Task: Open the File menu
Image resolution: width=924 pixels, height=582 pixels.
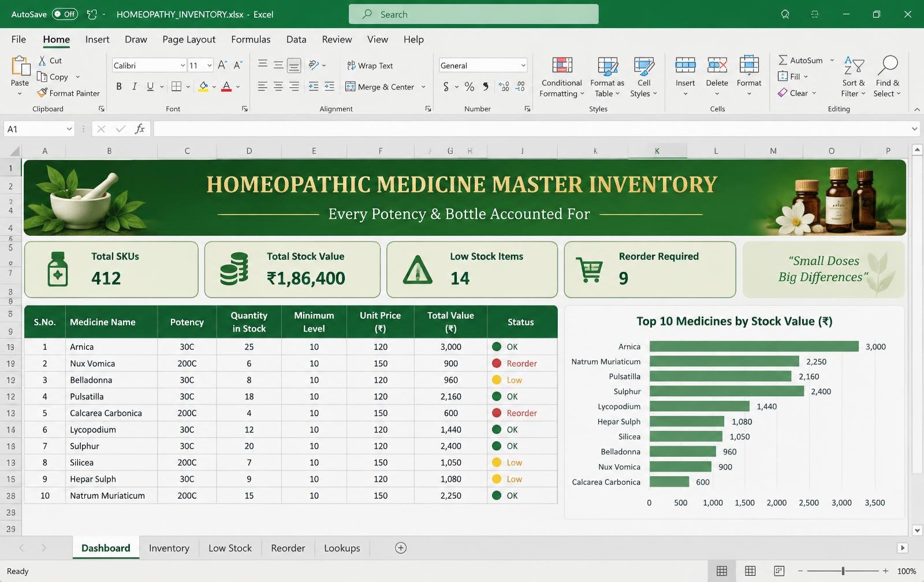Action: pos(18,39)
